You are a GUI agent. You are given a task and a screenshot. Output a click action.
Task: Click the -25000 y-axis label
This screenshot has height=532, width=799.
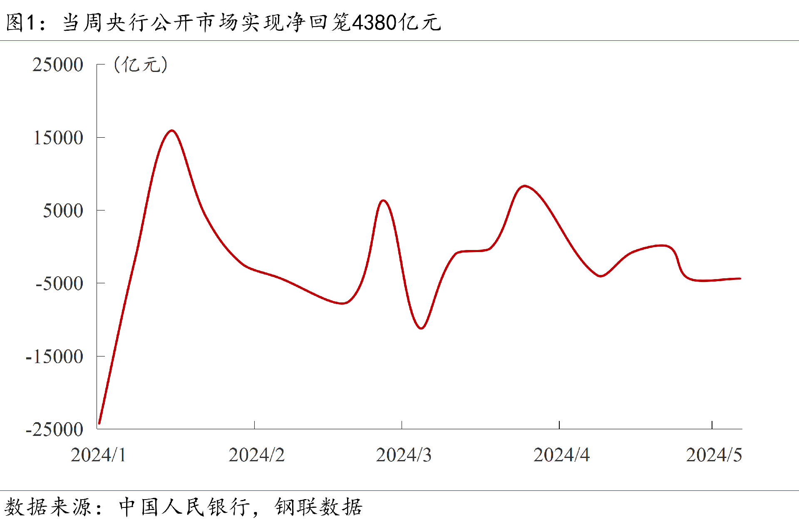click(54, 430)
